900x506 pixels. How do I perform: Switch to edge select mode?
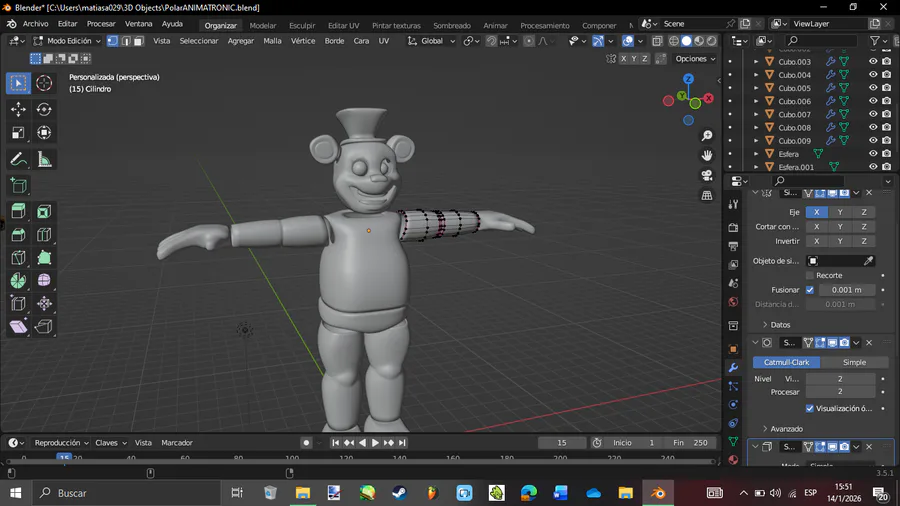(126, 41)
